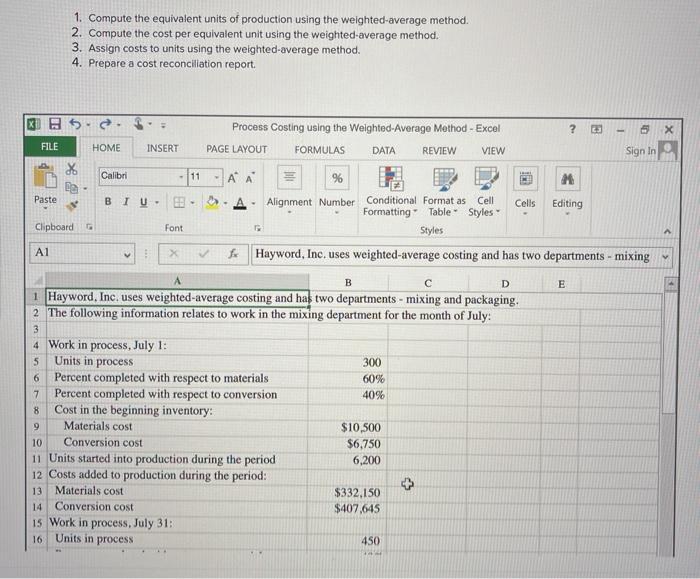Open the font size 11 dropdown
Image resolution: width=700 pixels, height=579 pixels.
(217, 178)
